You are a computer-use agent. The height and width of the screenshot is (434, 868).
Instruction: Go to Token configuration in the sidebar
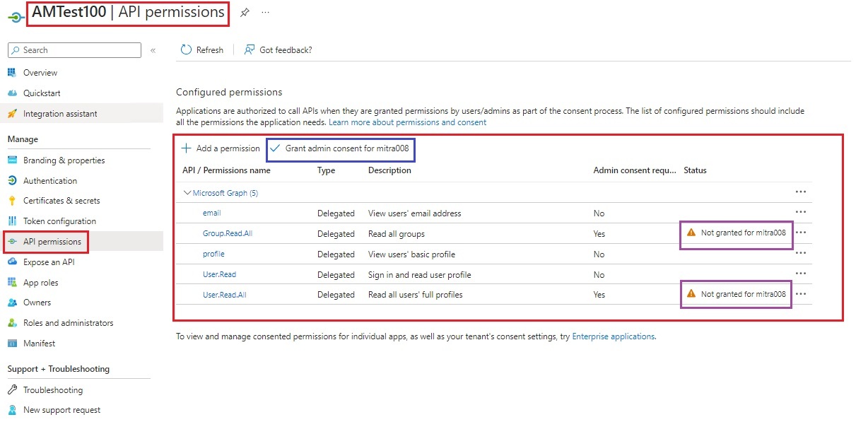tap(59, 221)
